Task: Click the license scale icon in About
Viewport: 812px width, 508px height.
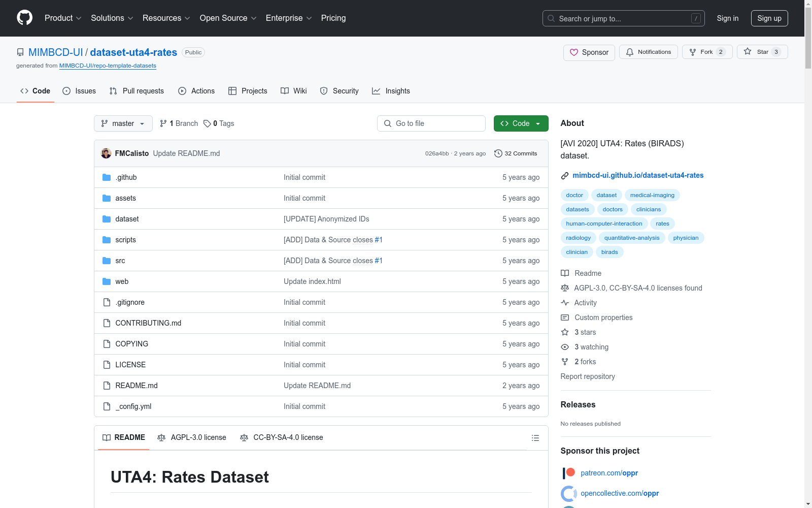Action: tap(565, 288)
